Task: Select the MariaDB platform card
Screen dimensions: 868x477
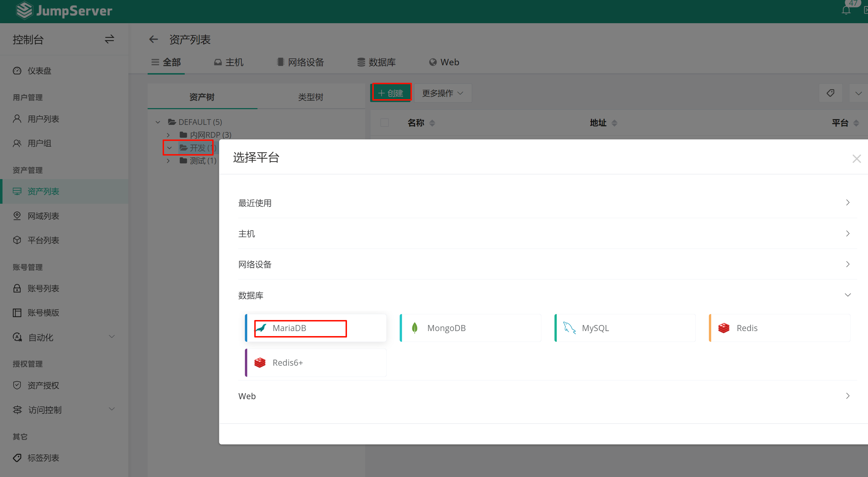Action: pyautogui.click(x=316, y=328)
